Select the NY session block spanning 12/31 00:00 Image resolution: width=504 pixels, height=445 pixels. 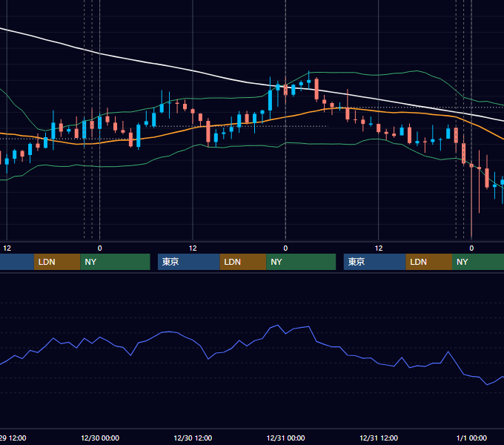pos(301,262)
